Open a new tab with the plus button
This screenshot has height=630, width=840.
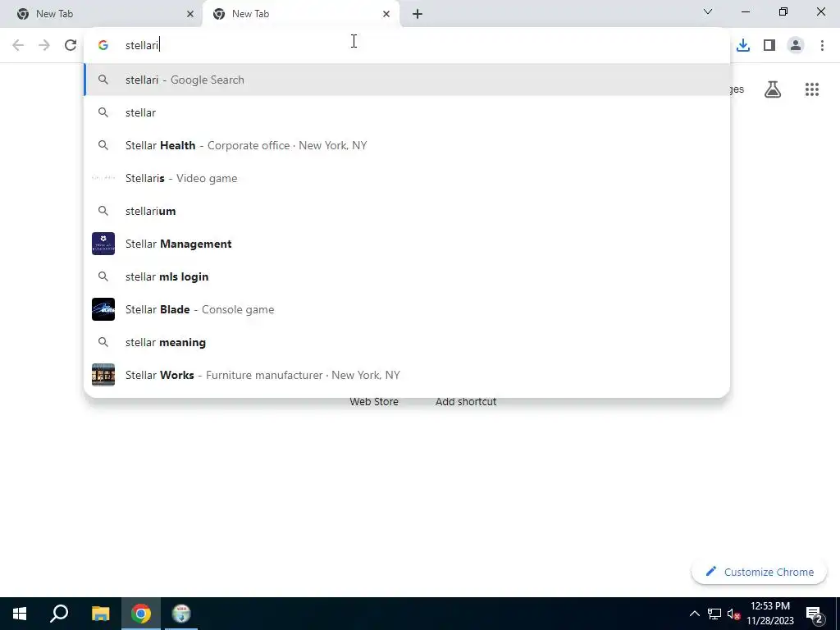418,14
